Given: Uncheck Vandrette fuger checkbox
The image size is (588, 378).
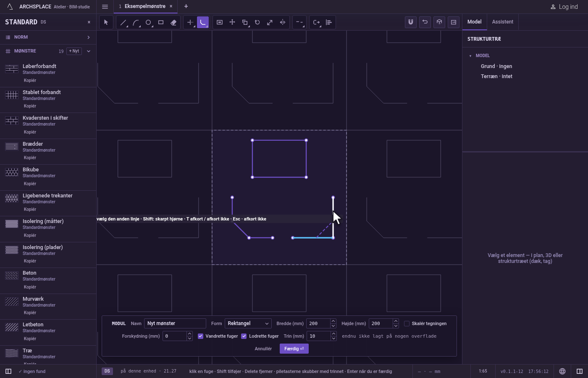Looking at the screenshot, I should pos(201,336).
